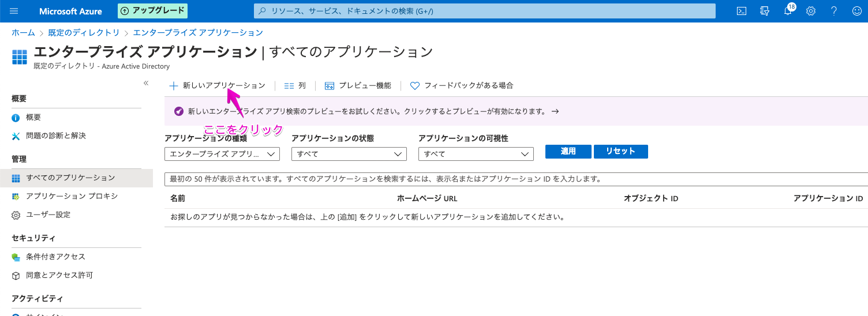868x316 pixels.
Task: Click the application name/ID search box
Action: tap(516, 179)
